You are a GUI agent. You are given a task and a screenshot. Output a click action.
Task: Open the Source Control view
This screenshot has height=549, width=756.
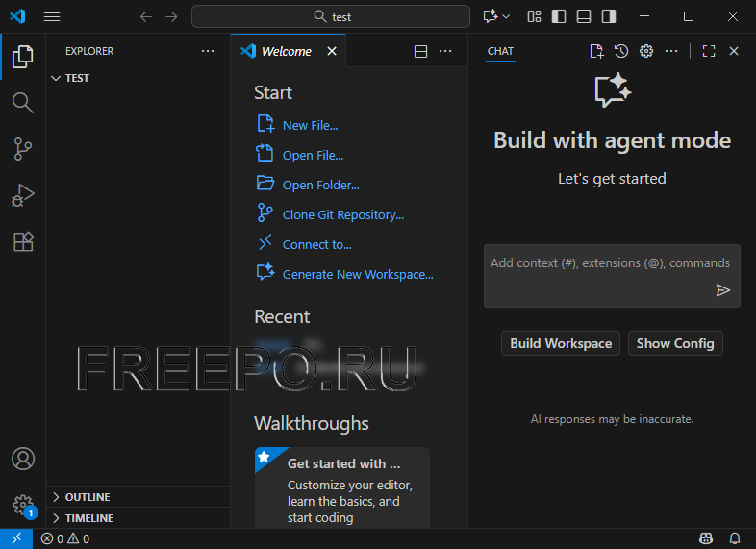pyautogui.click(x=23, y=149)
